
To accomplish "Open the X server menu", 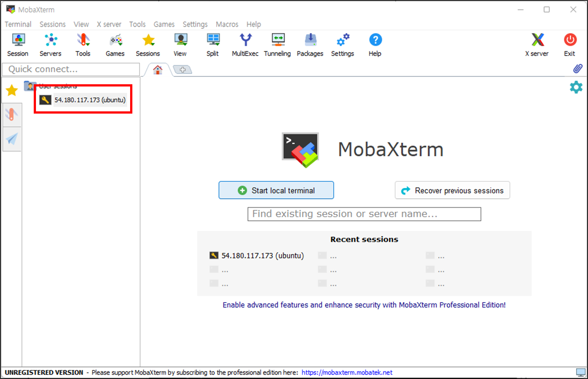I will 109,24.
